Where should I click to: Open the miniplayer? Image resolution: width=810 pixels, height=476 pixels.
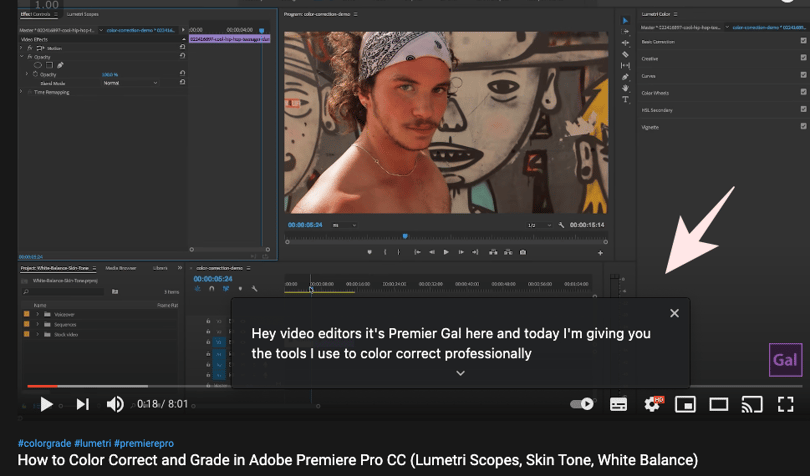686,404
